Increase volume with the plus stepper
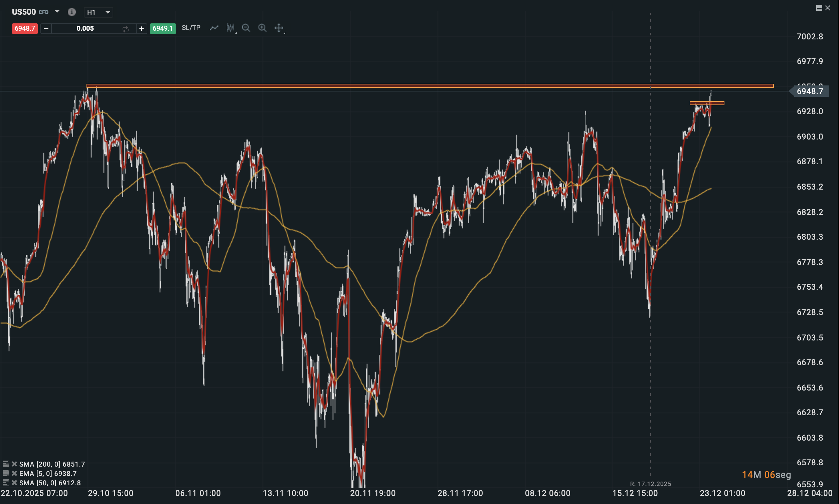 [x=142, y=29]
